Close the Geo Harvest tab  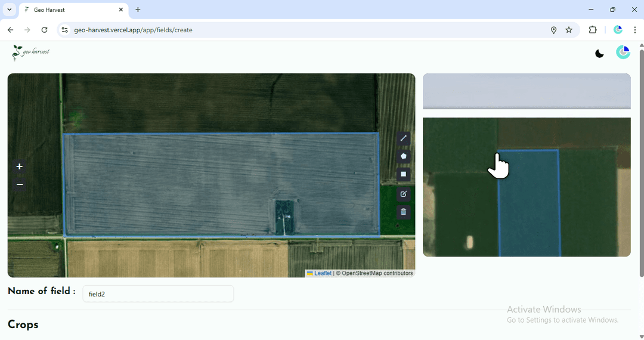click(x=121, y=10)
